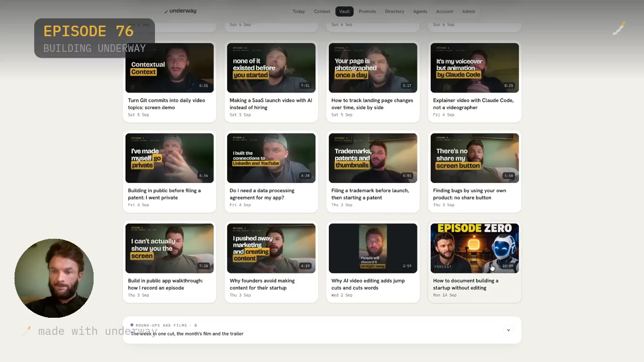Open the Context tab
The width and height of the screenshot is (644, 362).
pos(322,12)
